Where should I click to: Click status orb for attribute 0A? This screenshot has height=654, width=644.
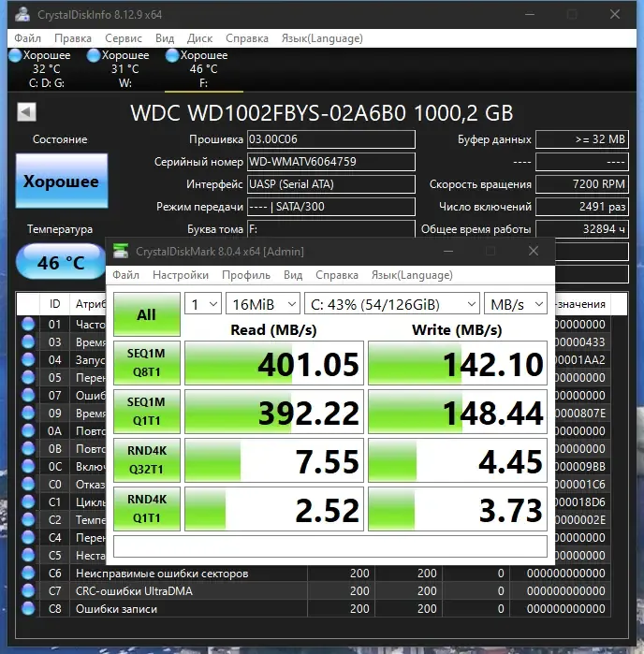pos(28,431)
